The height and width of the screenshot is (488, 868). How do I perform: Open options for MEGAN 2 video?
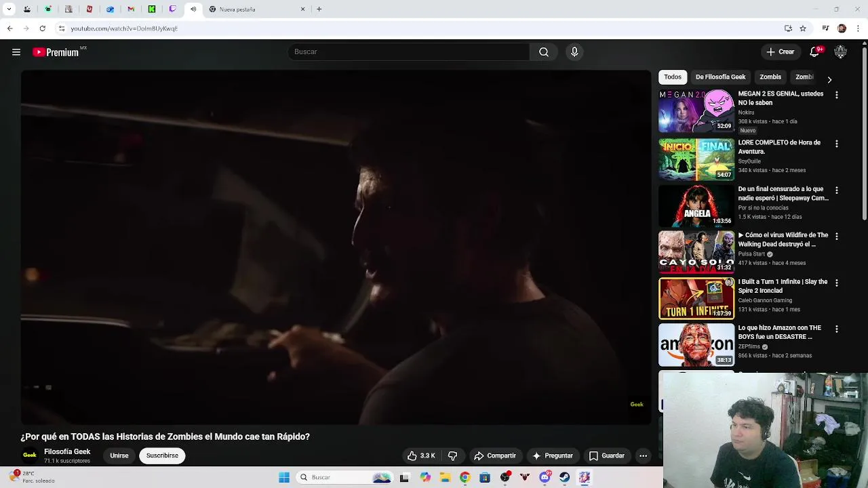(836, 96)
